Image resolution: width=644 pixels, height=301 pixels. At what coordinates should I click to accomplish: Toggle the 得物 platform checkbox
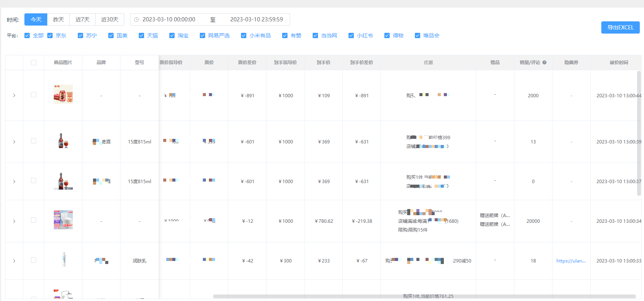click(x=387, y=35)
